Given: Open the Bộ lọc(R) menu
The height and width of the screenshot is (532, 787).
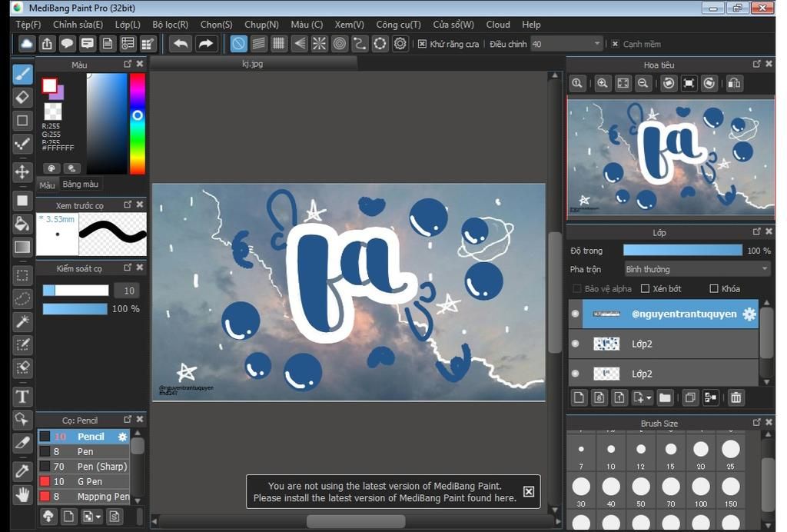Looking at the screenshot, I should (171, 25).
